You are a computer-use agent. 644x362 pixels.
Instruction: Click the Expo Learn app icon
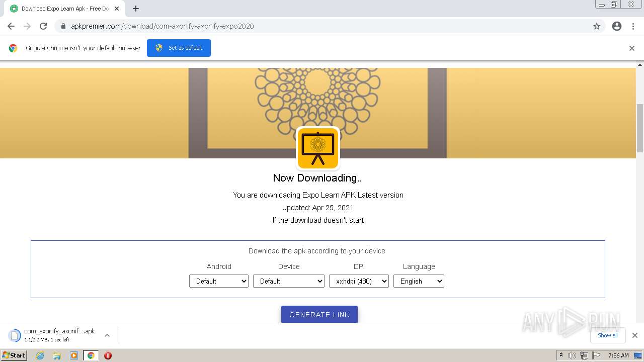[318, 148]
